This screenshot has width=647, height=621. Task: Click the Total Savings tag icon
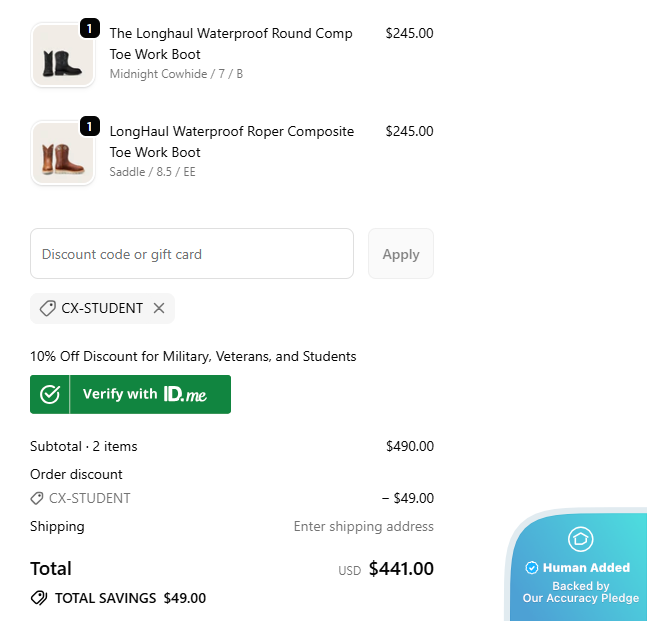39,598
